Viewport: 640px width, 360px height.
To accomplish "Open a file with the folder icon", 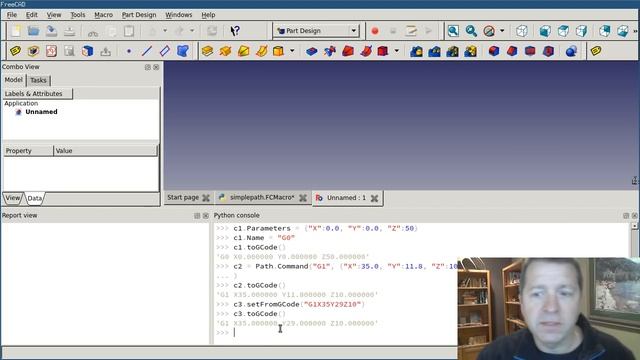I will [x=33, y=31].
